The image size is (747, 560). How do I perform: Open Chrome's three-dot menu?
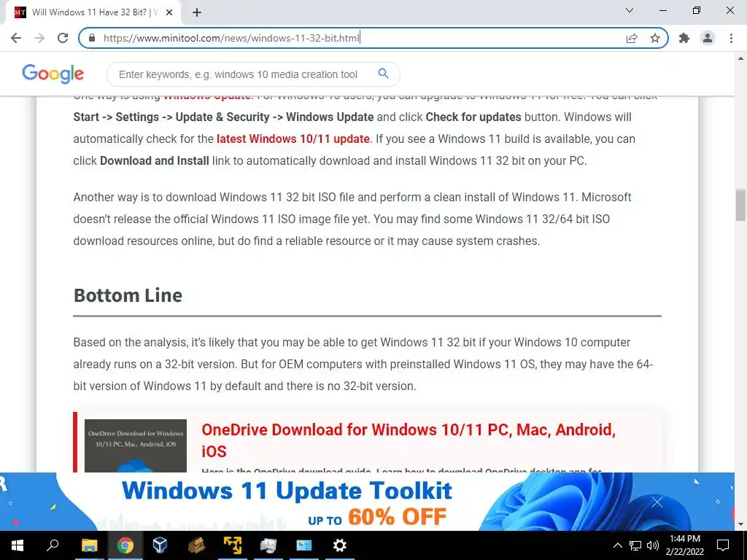click(x=731, y=38)
